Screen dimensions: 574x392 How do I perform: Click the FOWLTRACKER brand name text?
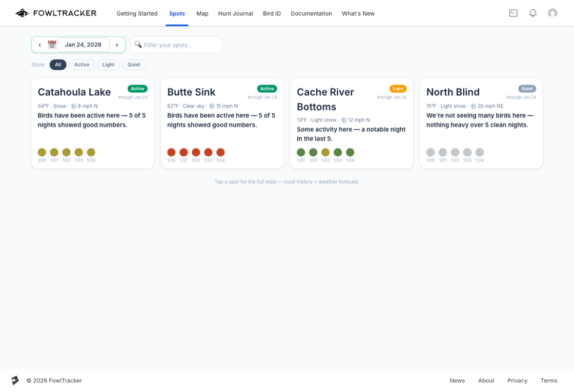pyautogui.click(x=65, y=13)
